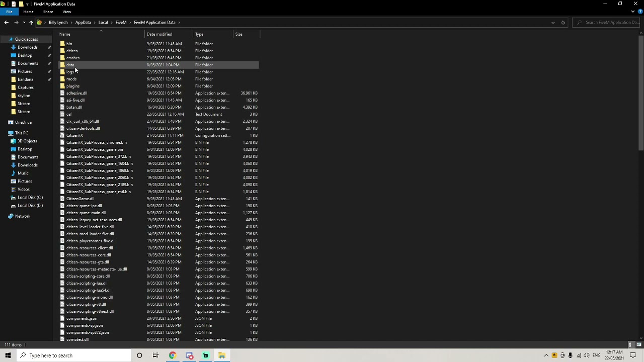Viewport: 644px width, 362px height.
Task: Click the New Folder icon in title bar
Action: 21,4
